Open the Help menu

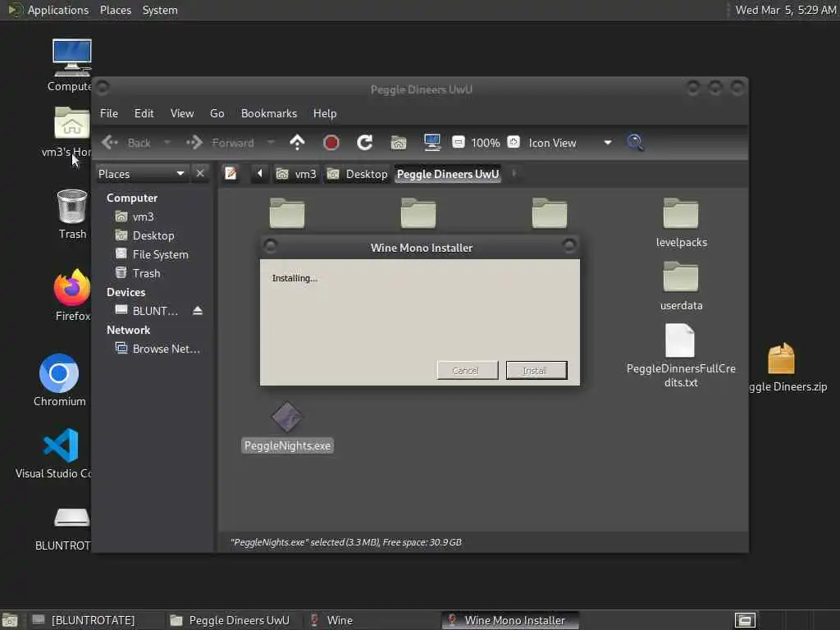[x=325, y=113]
